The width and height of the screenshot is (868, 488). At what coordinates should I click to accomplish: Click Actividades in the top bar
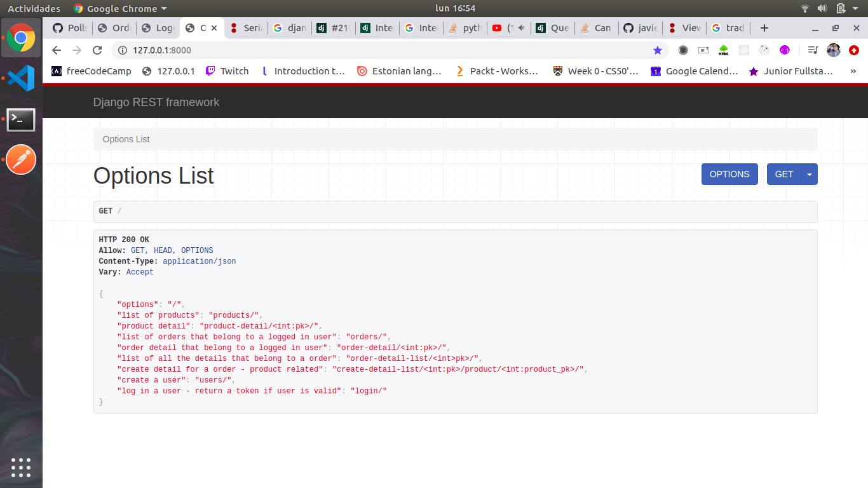34,8
